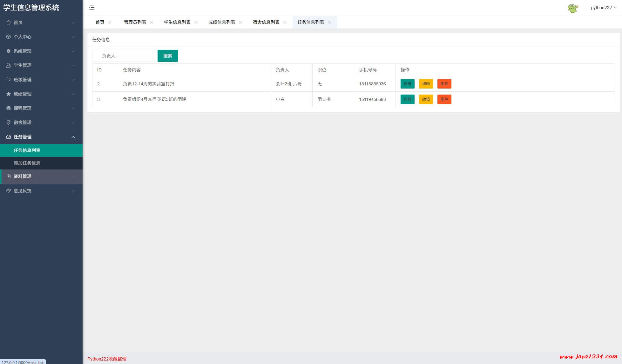Open the python222 user dropdown
The image size is (622, 364).
click(603, 8)
